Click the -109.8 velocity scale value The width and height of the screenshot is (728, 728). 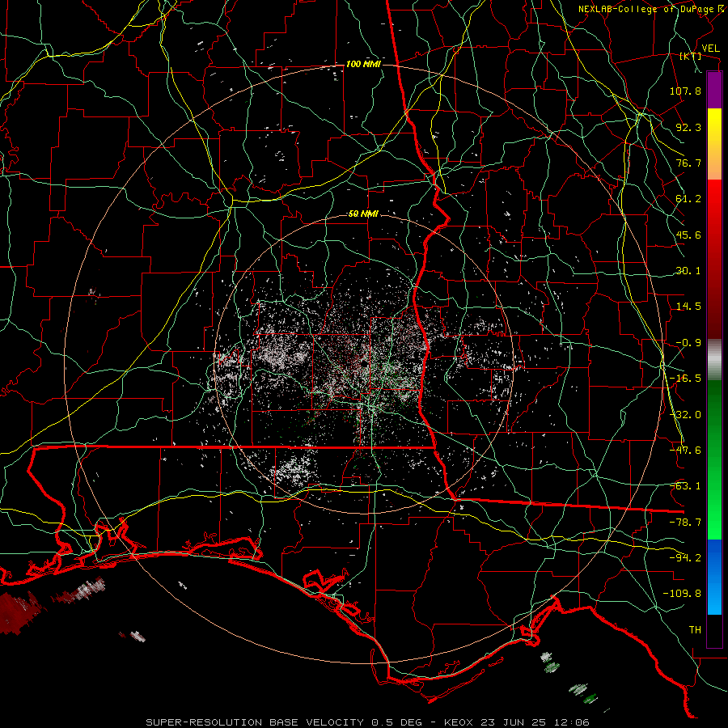(x=682, y=594)
